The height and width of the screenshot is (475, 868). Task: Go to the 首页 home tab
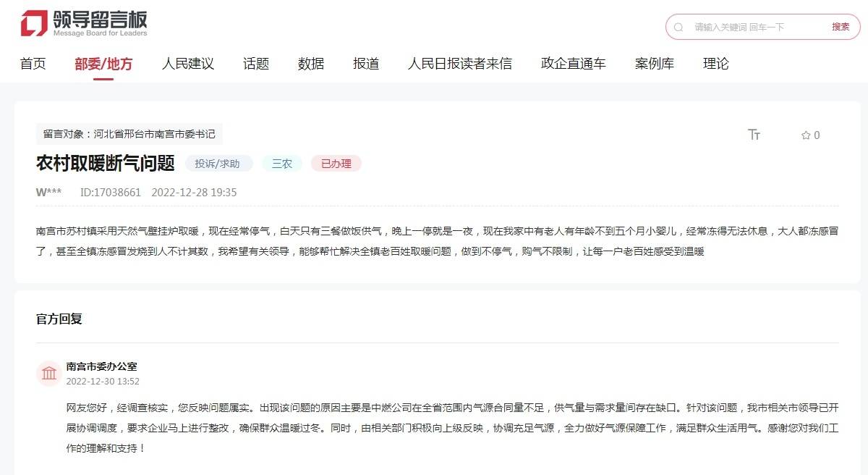pyautogui.click(x=33, y=64)
